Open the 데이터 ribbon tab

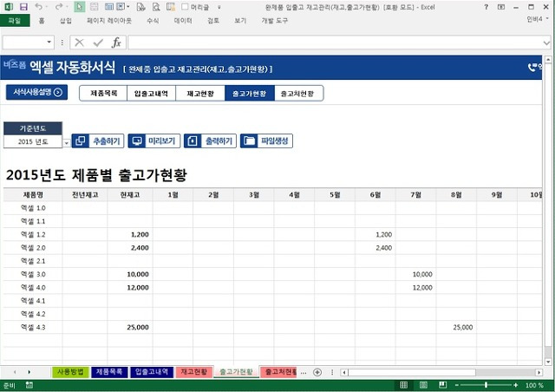(183, 21)
